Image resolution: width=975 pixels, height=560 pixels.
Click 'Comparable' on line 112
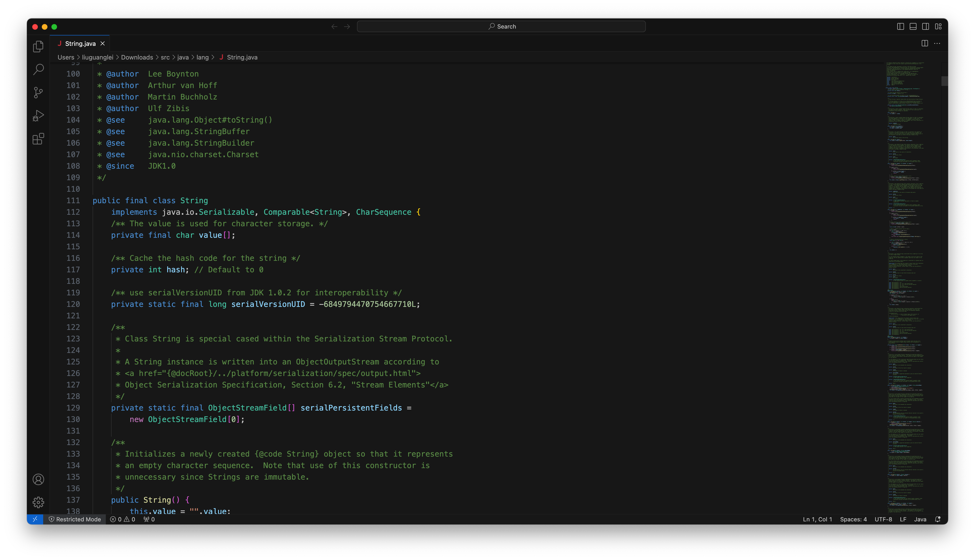coord(286,212)
